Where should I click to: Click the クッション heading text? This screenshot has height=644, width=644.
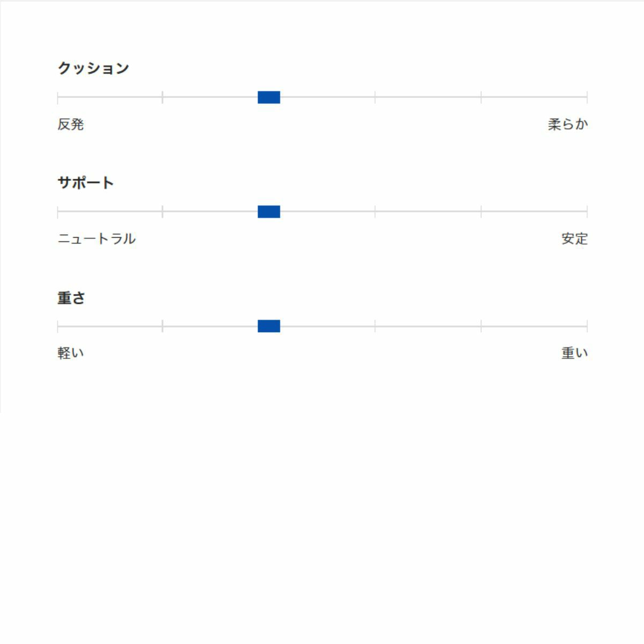click(x=93, y=68)
